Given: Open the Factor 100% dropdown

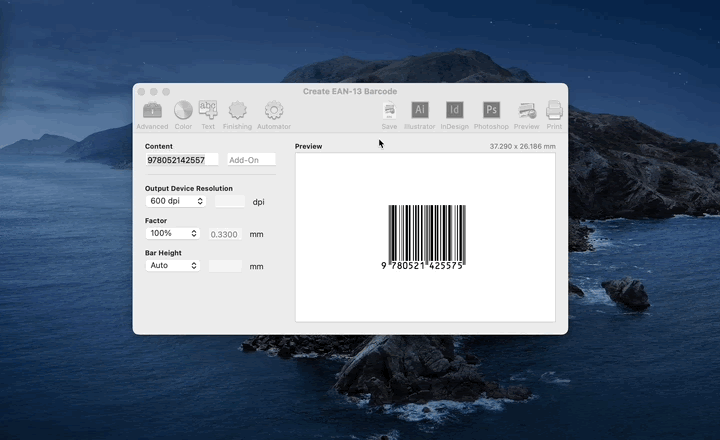Looking at the screenshot, I should (x=173, y=233).
